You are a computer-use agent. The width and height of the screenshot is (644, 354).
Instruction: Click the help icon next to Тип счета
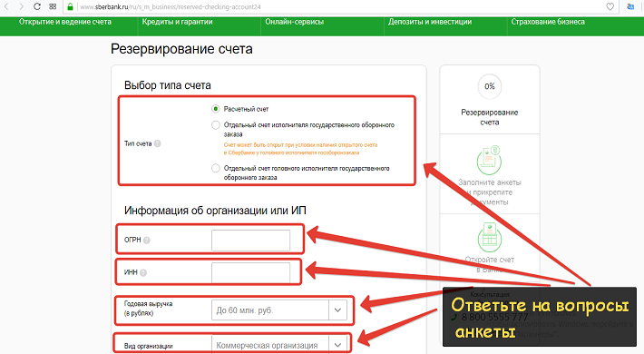[157, 143]
